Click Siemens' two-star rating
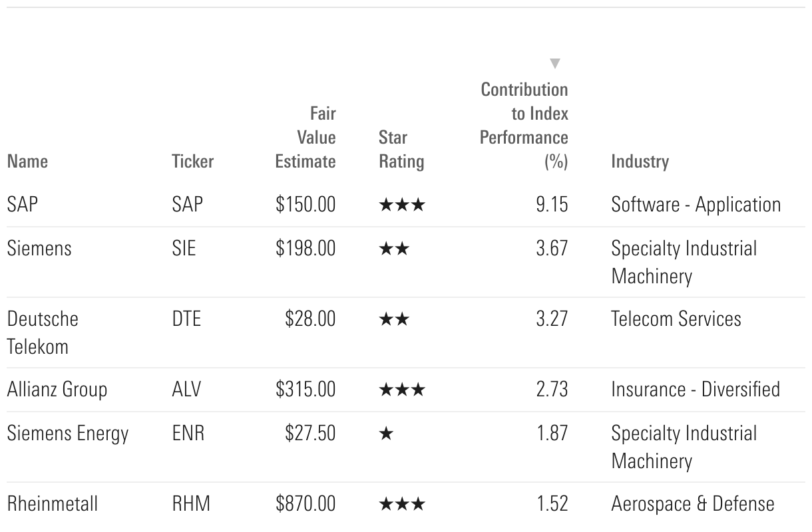This screenshot has width=812, height=532. tap(394, 249)
